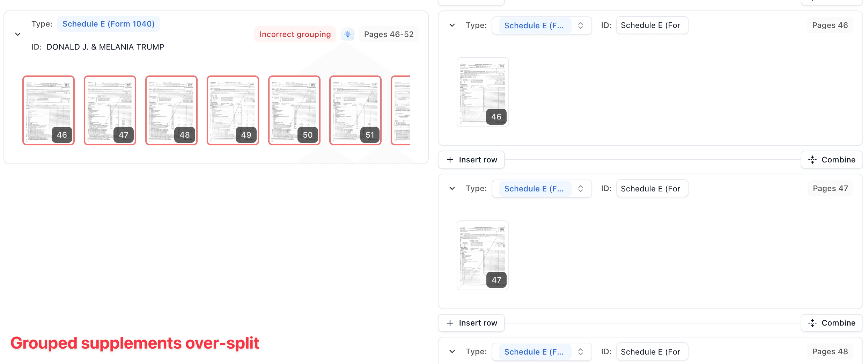868x364 pixels.
Task: Click the Schedule E (Form 1040) type tag
Action: [109, 24]
